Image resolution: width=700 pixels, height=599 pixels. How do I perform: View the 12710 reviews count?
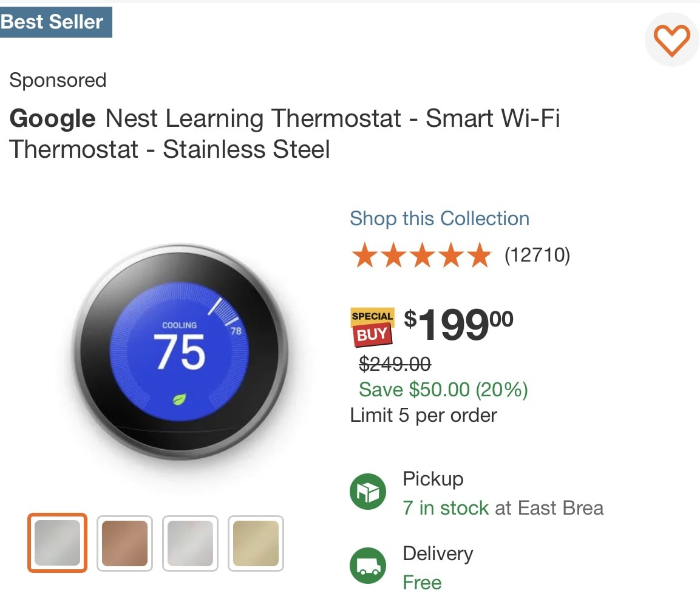click(x=537, y=255)
